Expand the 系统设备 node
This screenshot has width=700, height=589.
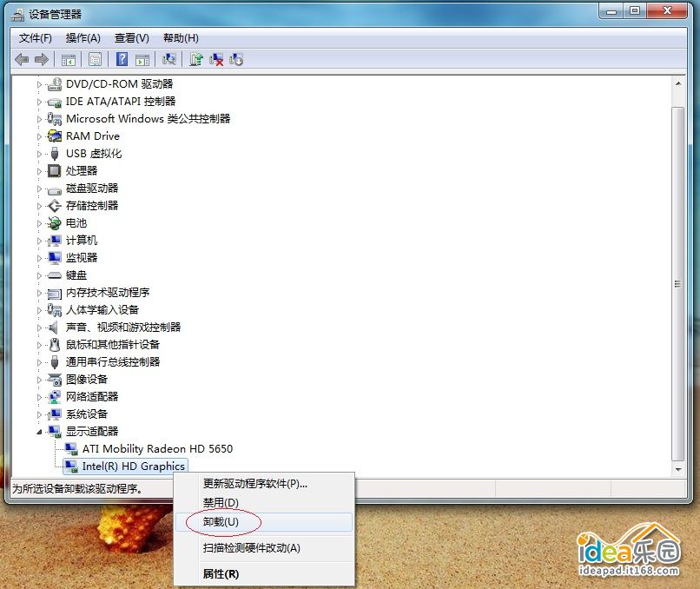(x=39, y=415)
